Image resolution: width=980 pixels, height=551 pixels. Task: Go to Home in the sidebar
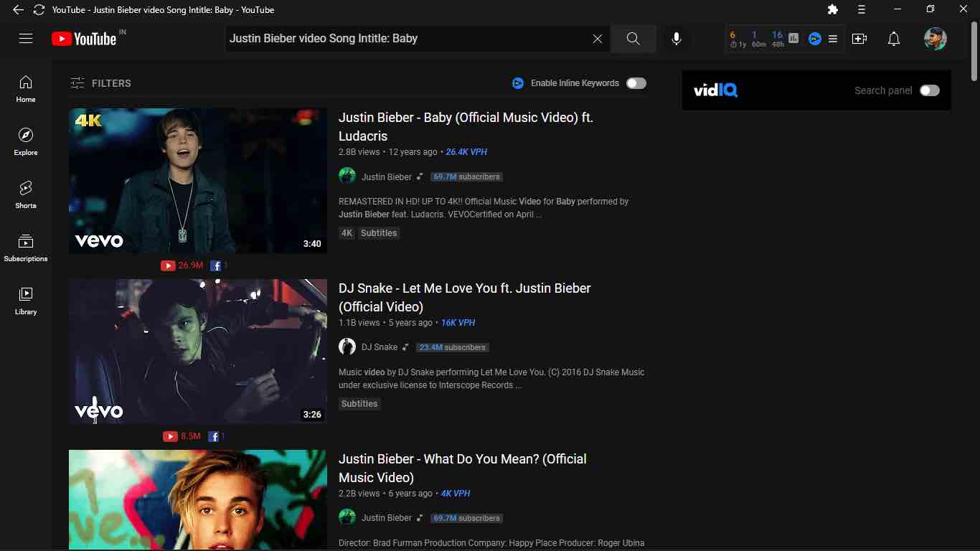pyautogui.click(x=26, y=89)
